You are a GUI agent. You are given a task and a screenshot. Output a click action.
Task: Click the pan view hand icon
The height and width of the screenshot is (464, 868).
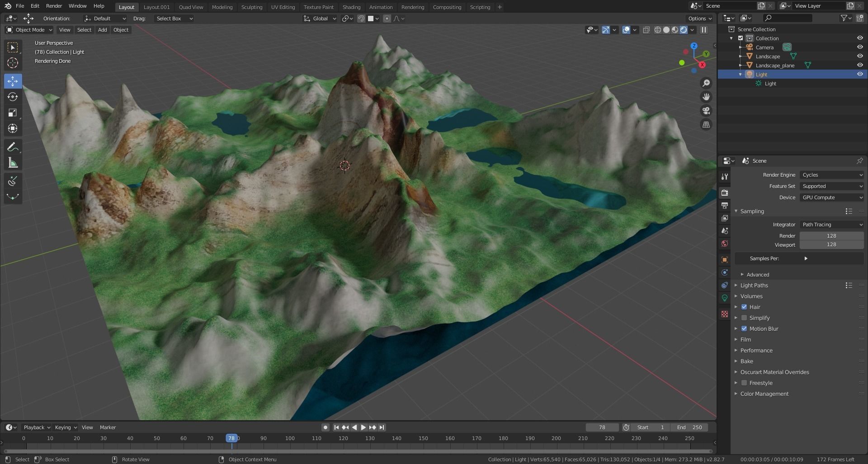click(706, 97)
